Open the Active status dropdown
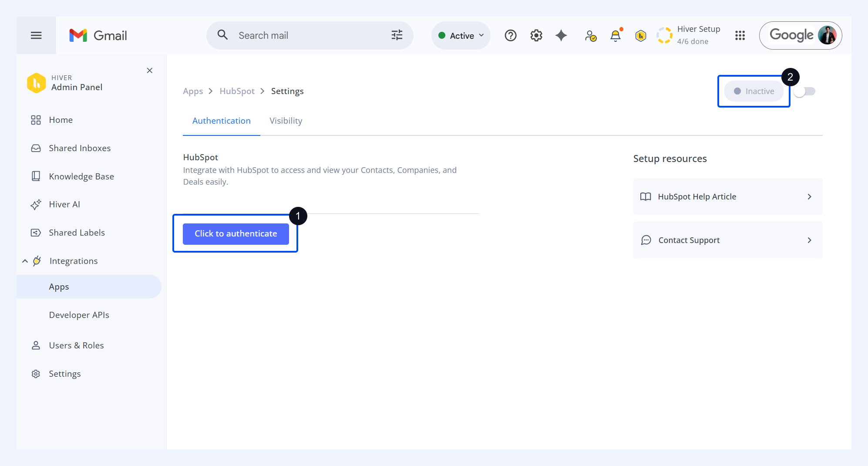This screenshot has height=466, width=868. click(x=461, y=35)
